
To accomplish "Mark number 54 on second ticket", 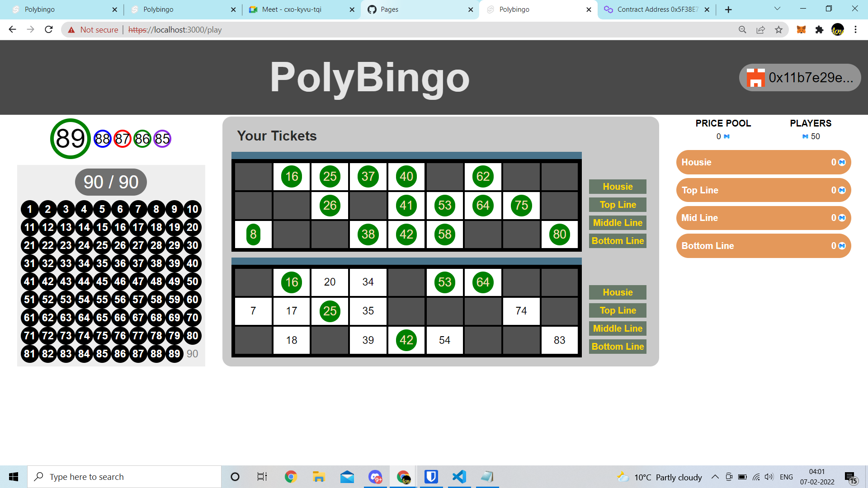I will pos(445,340).
